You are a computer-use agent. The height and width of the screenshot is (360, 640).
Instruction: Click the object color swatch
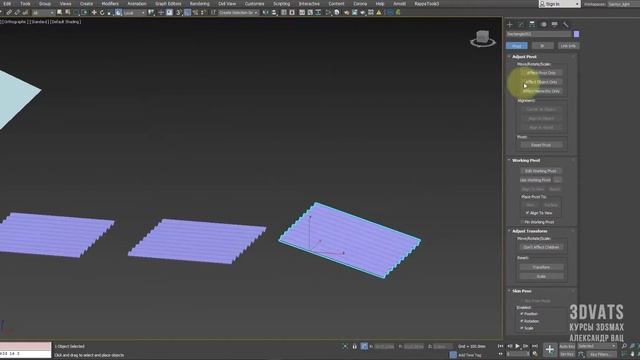point(576,34)
